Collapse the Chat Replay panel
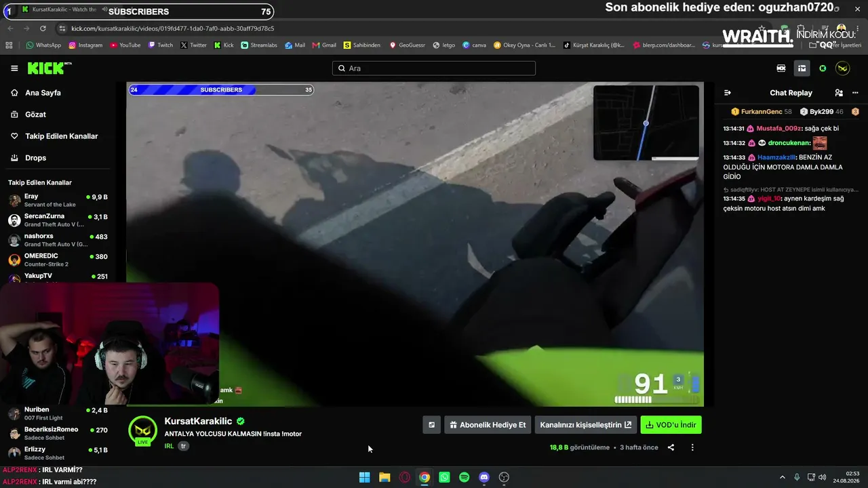The width and height of the screenshot is (868, 488). tap(728, 93)
